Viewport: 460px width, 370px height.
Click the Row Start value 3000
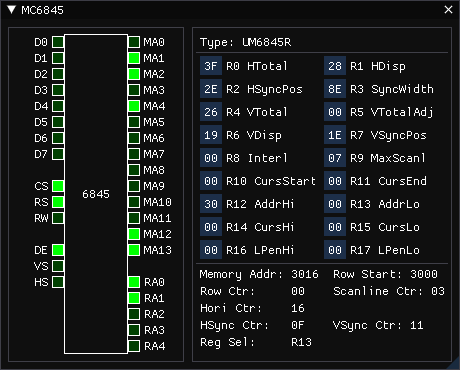click(x=424, y=274)
